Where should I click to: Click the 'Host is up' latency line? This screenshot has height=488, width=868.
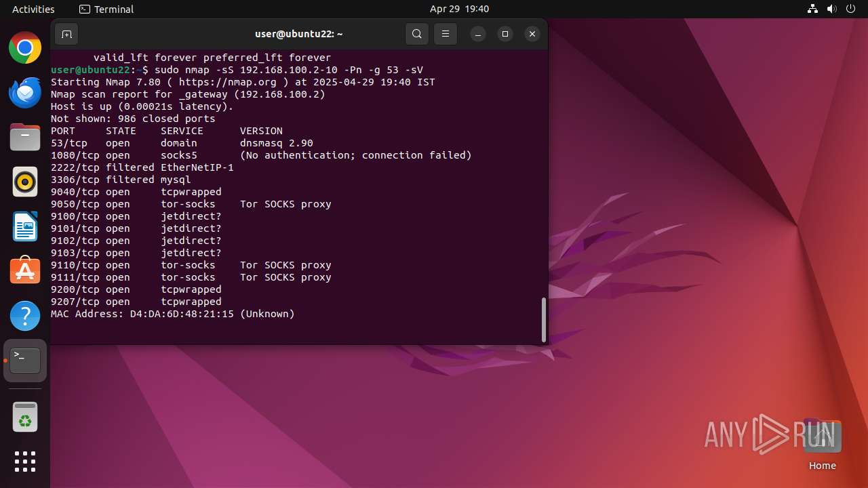pos(142,106)
